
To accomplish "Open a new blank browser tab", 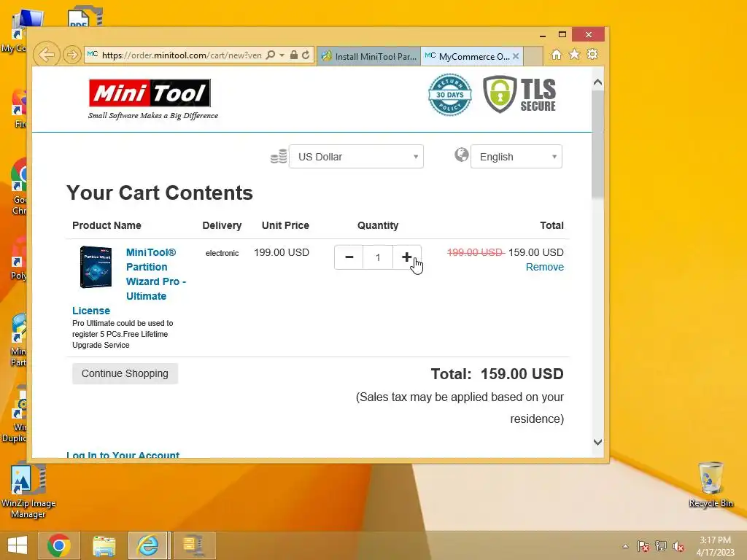I will tap(533, 56).
